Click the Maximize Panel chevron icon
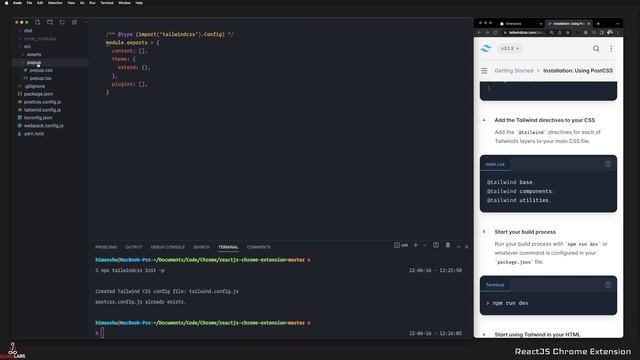The image size is (640, 360). point(459,246)
